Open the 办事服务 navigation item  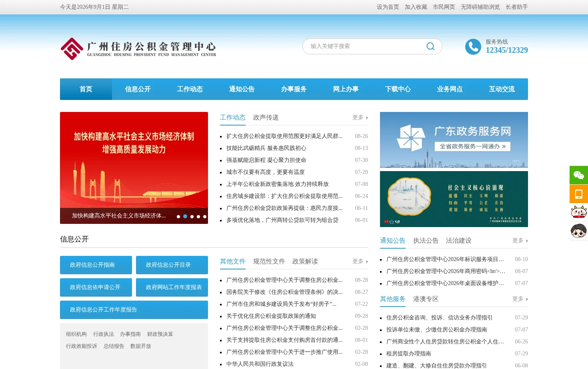point(294,89)
